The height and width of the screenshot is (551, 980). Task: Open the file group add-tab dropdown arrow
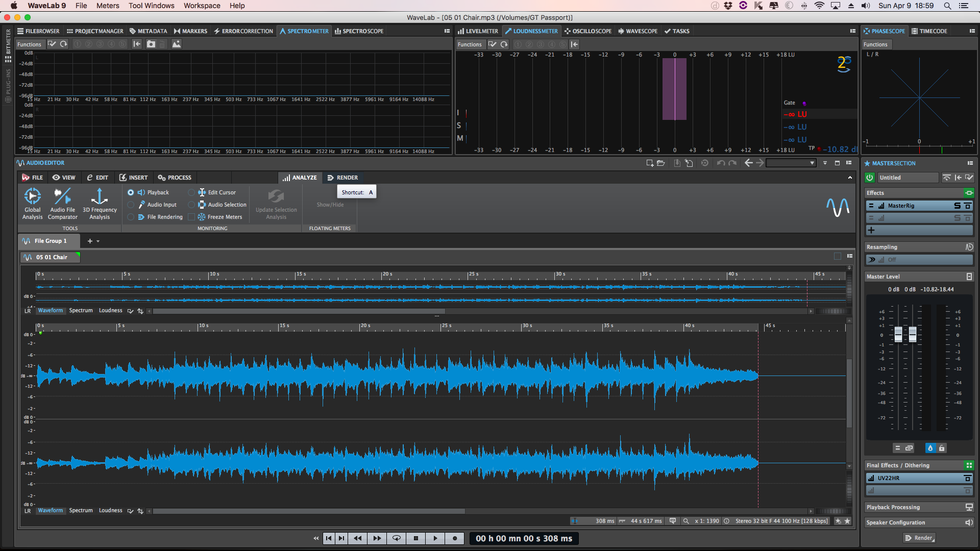98,241
